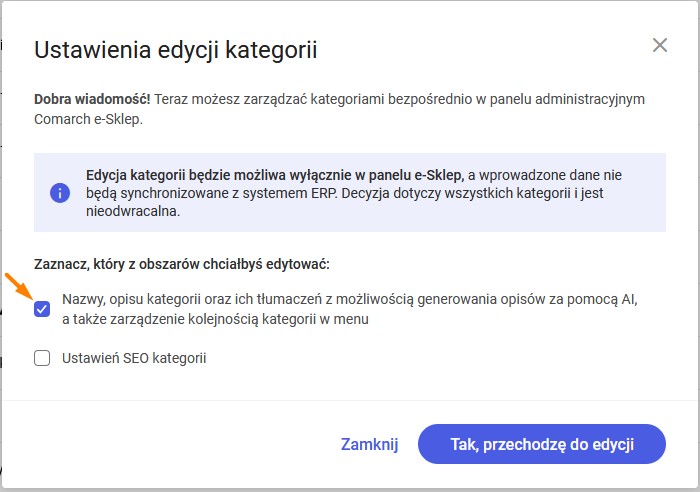Click the second label line about kolejnością kategorii w menu
This screenshot has width=700, height=492.
click(215, 319)
